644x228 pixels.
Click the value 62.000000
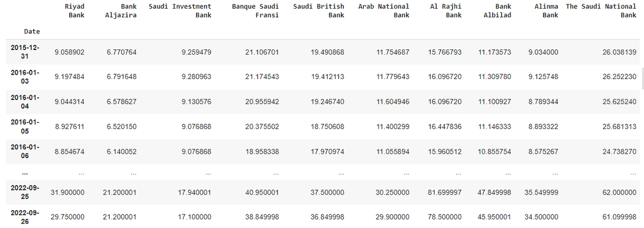pyautogui.click(x=619, y=192)
